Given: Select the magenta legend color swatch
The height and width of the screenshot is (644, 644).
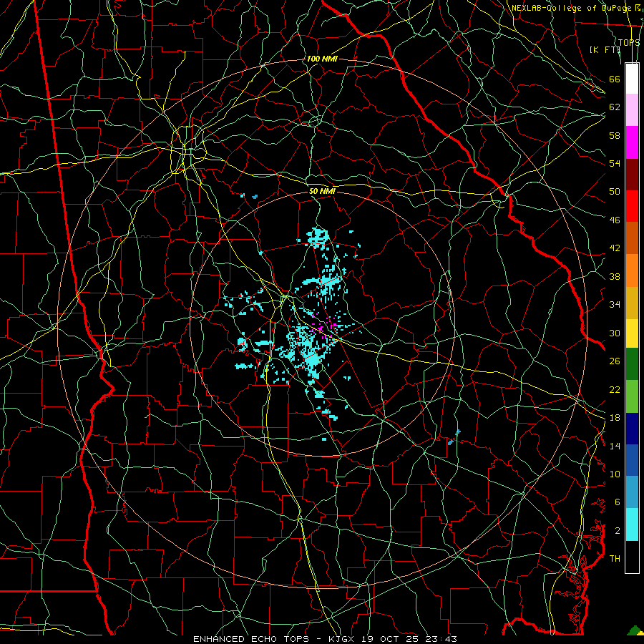Looking at the screenshot, I should (632, 142).
